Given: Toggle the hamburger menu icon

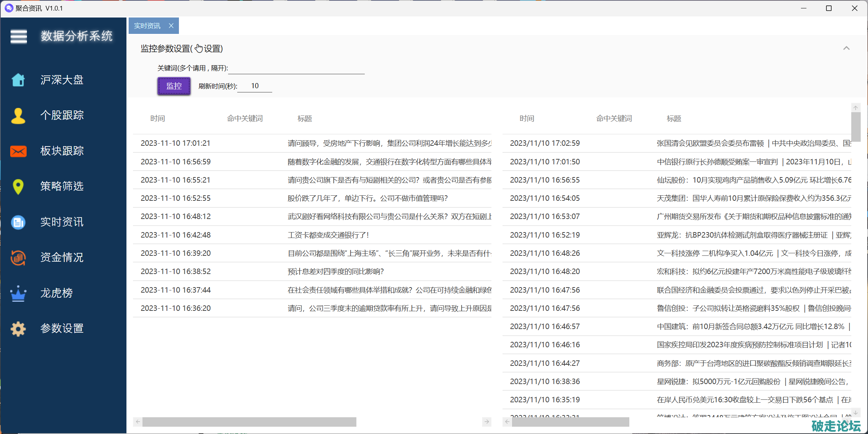Looking at the screenshot, I should tap(19, 36).
